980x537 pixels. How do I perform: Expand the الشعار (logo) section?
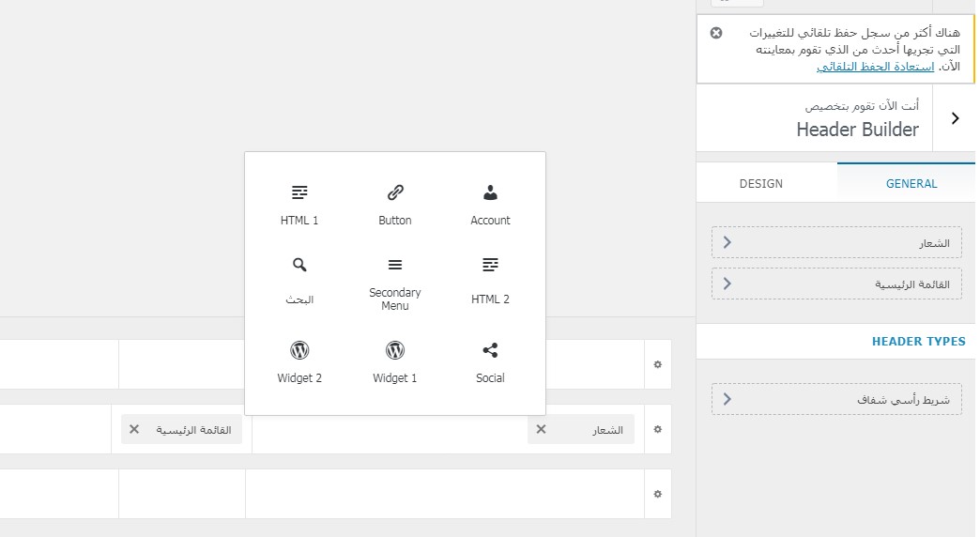(x=836, y=243)
